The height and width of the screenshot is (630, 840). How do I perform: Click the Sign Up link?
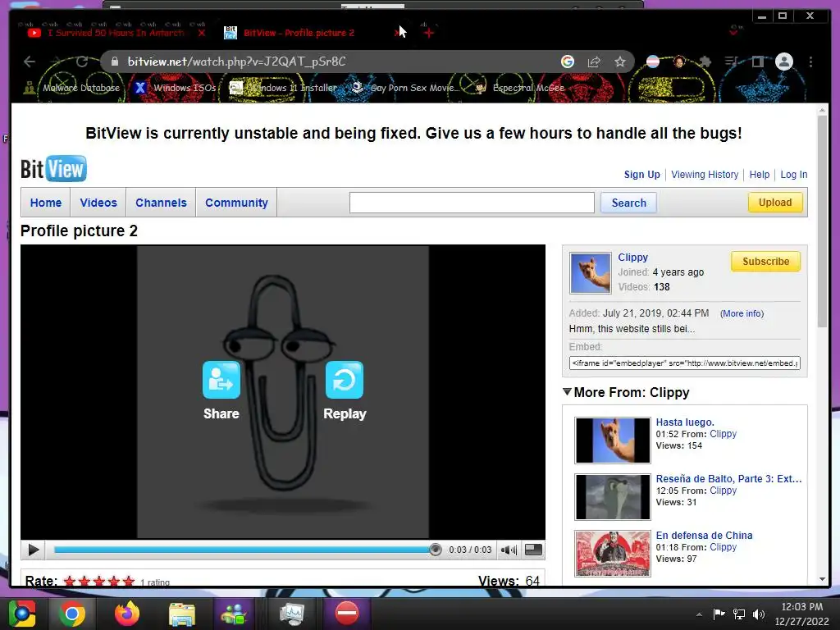tap(641, 175)
